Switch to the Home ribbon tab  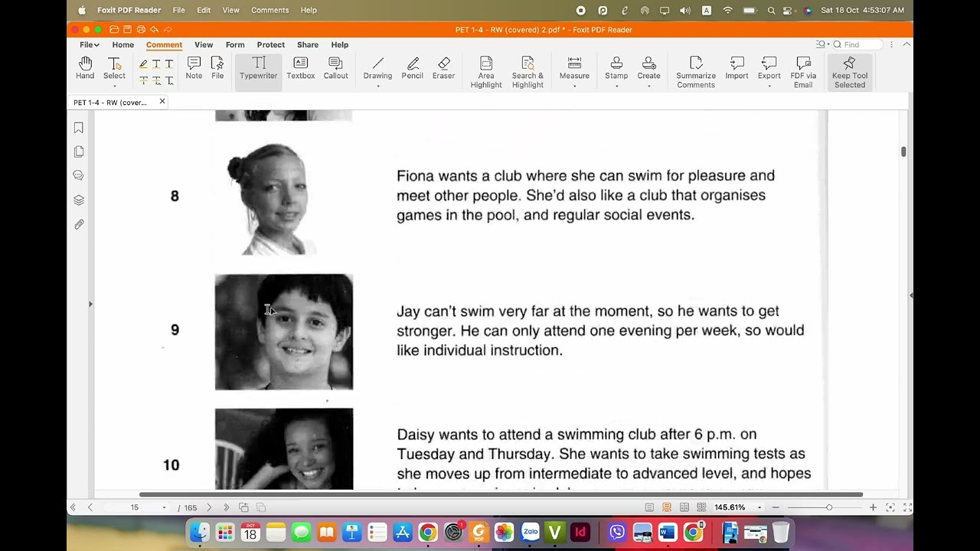(122, 44)
